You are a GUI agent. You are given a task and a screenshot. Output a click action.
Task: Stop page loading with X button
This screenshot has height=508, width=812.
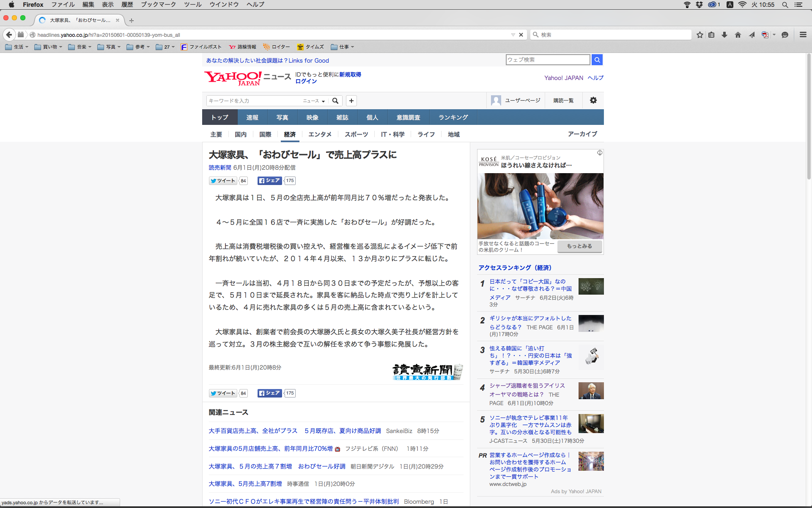[521, 35]
